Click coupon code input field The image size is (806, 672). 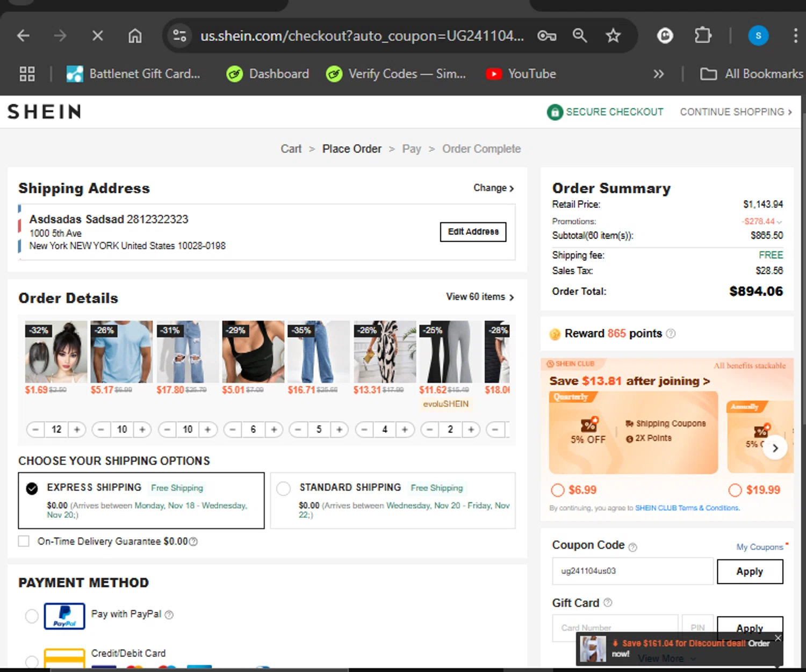632,571
